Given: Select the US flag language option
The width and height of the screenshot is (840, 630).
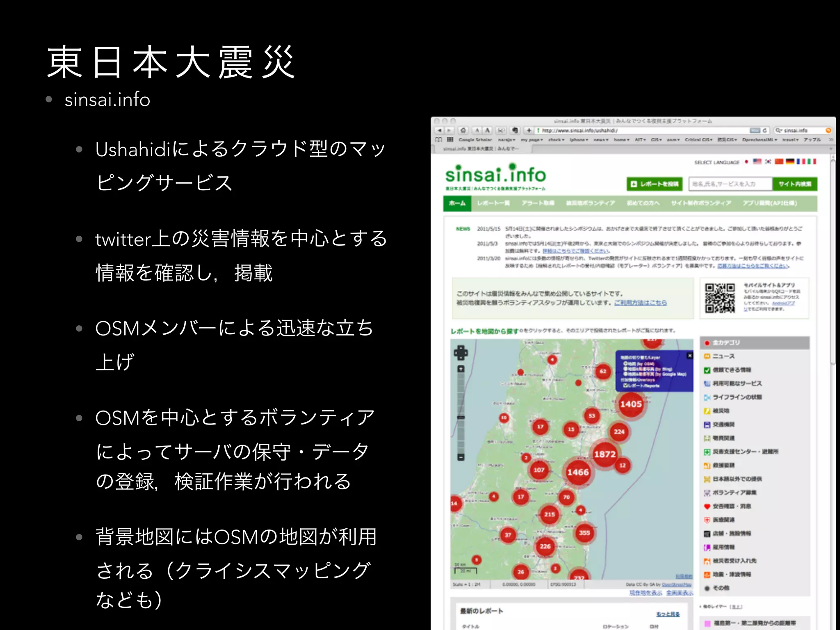Looking at the screenshot, I should click(x=757, y=162).
